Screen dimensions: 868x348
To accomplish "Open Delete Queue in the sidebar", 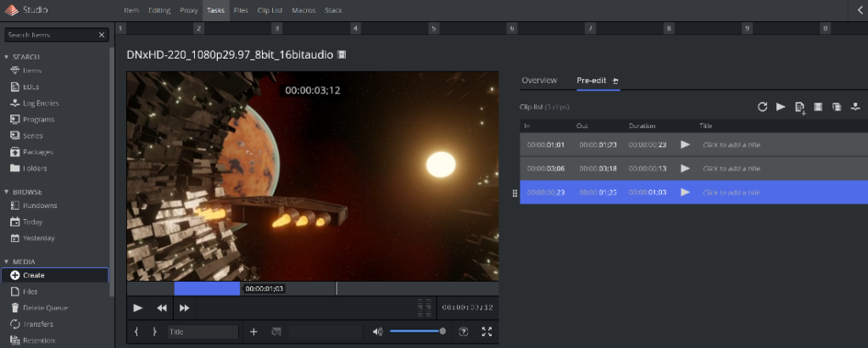I will [x=45, y=307].
